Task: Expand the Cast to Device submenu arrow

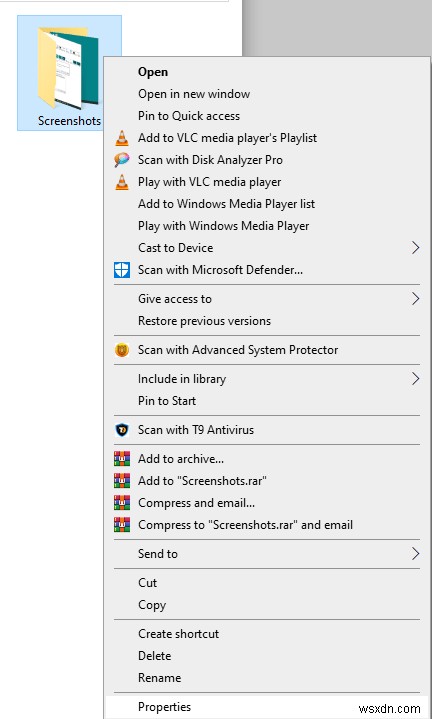Action: click(x=415, y=248)
